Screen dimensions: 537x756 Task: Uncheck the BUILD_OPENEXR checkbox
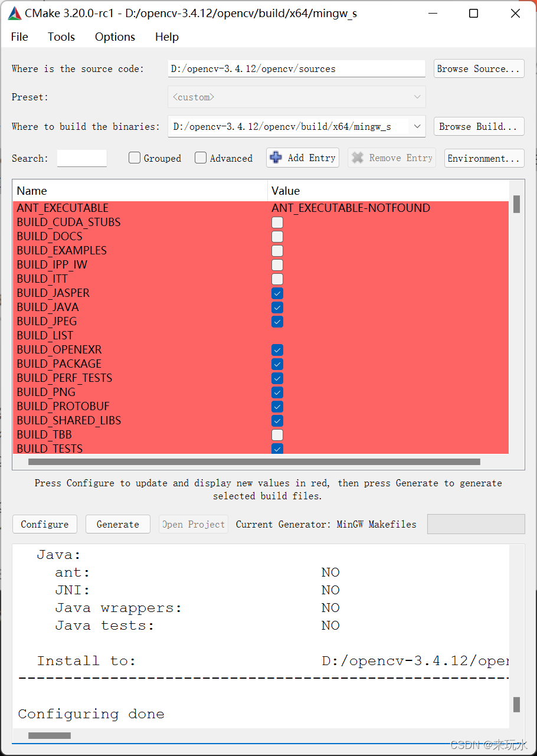click(x=277, y=350)
